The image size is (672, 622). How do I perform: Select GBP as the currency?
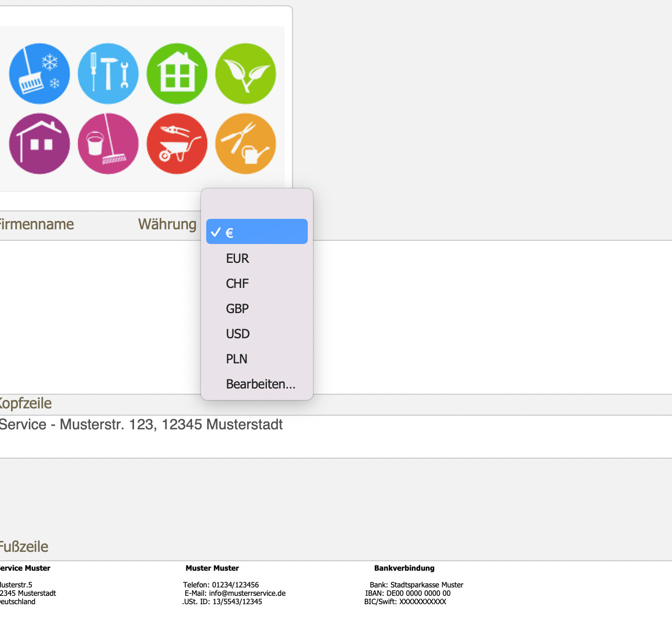pyautogui.click(x=257, y=309)
